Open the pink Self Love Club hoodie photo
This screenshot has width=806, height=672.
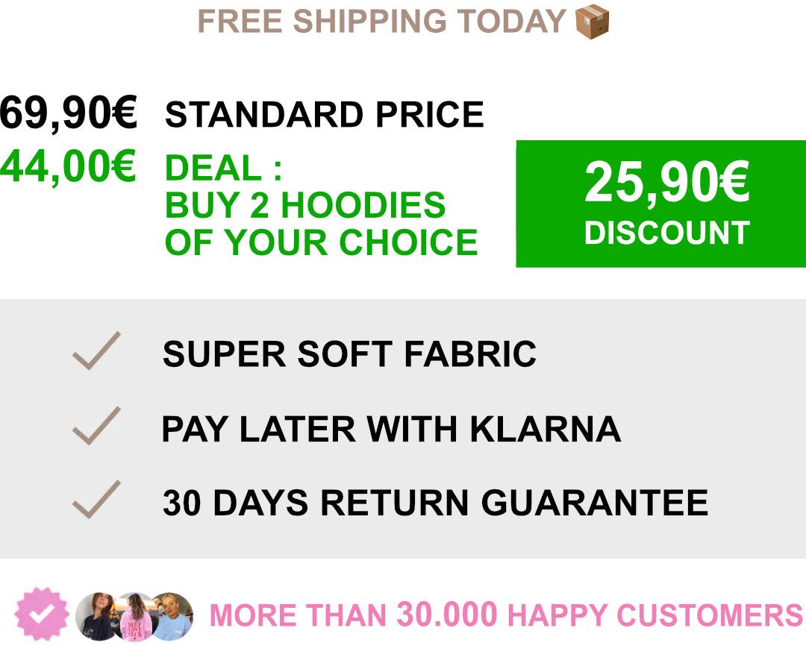(x=136, y=618)
